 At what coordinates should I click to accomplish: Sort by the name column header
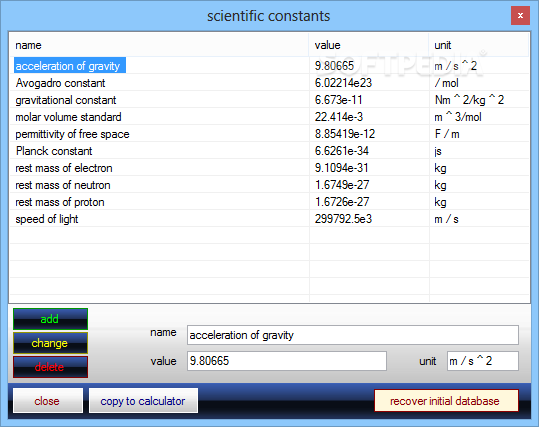[160, 45]
